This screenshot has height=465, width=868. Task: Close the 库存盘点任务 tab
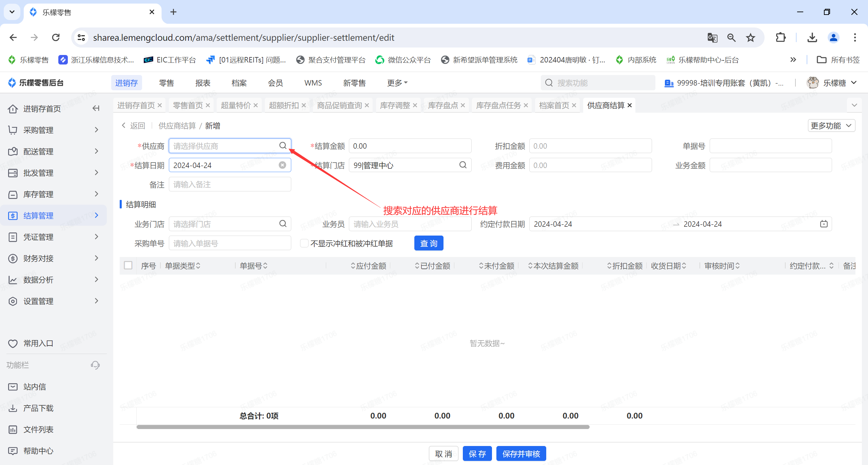click(x=526, y=105)
